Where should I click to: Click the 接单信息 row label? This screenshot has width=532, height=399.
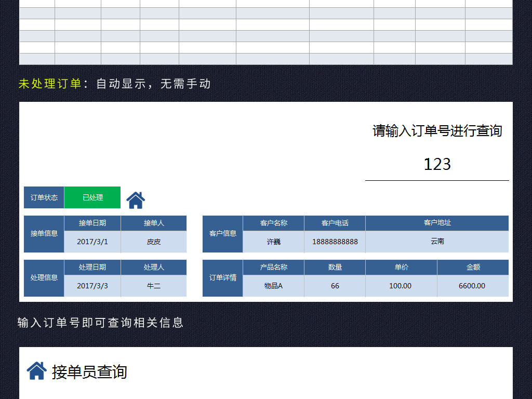click(x=44, y=234)
